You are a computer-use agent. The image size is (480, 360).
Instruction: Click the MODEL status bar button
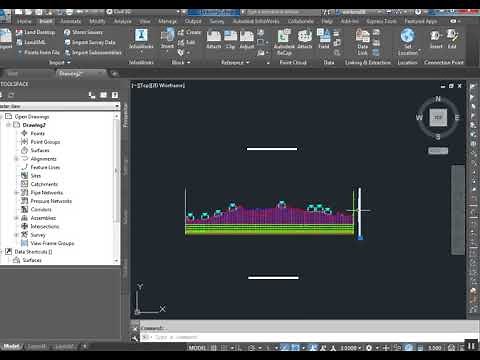click(x=197, y=348)
